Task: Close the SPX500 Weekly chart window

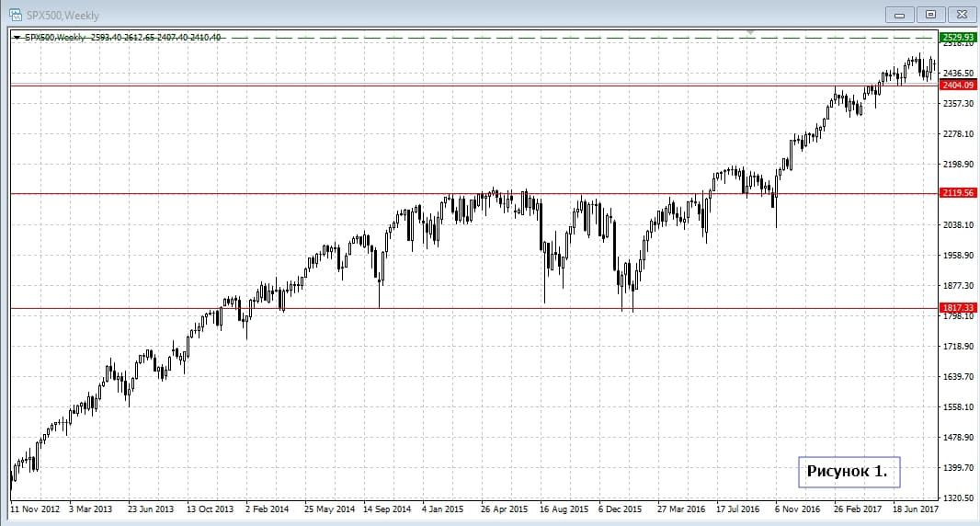Action: pyautogui.click(x=961, y=15)
